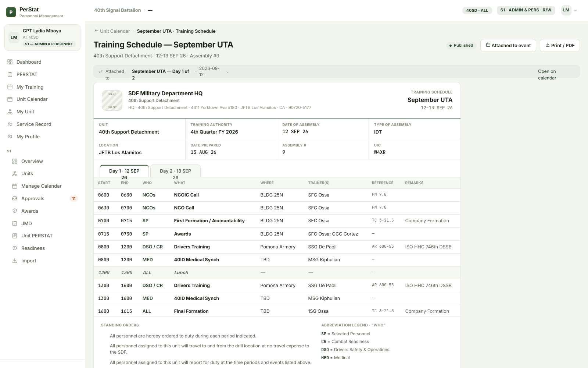Click the Import download icon

click(x=15, y=261)
